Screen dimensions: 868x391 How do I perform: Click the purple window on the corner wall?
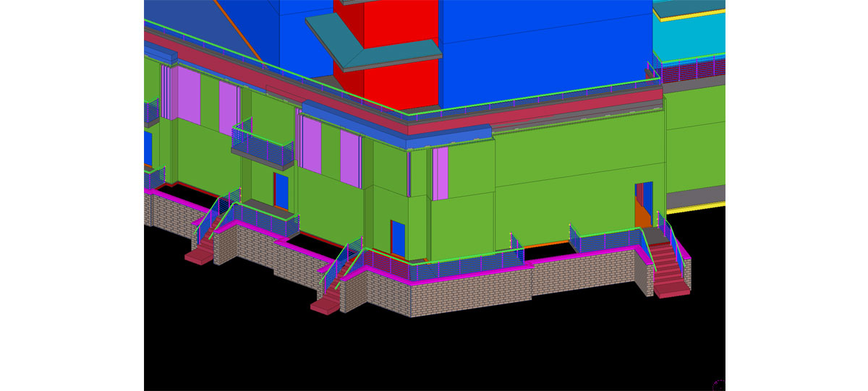(440, 173)
